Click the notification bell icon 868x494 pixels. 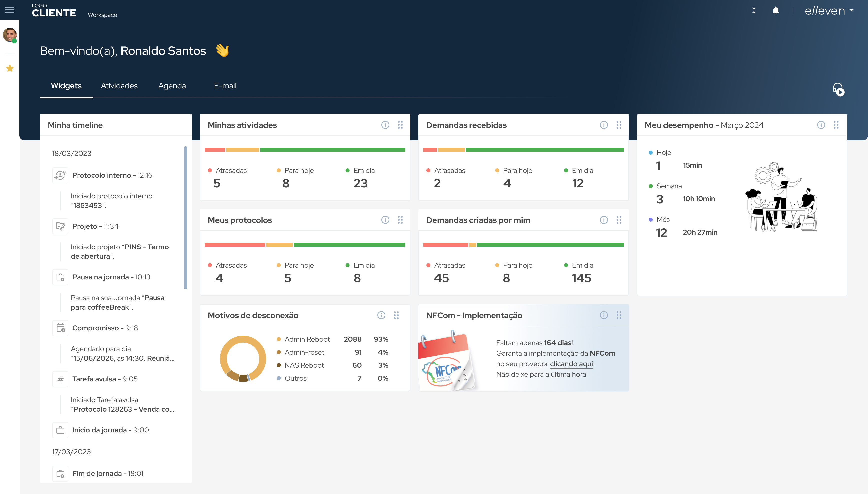point(776,10)
